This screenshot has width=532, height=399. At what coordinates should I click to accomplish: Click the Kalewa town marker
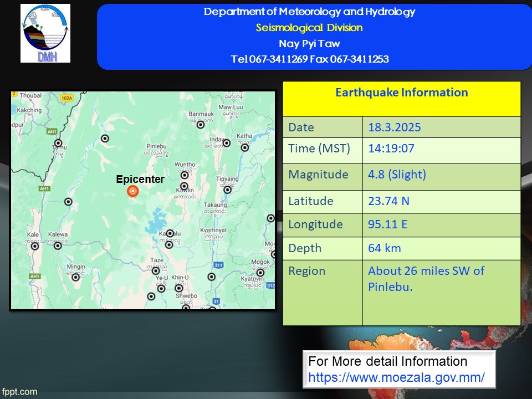coord(58,245)
